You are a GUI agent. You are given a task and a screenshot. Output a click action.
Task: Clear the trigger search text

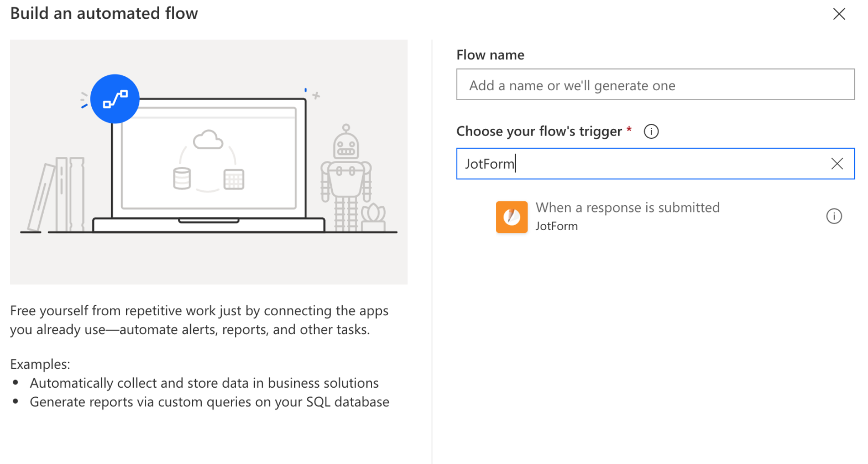click(837, 164)
